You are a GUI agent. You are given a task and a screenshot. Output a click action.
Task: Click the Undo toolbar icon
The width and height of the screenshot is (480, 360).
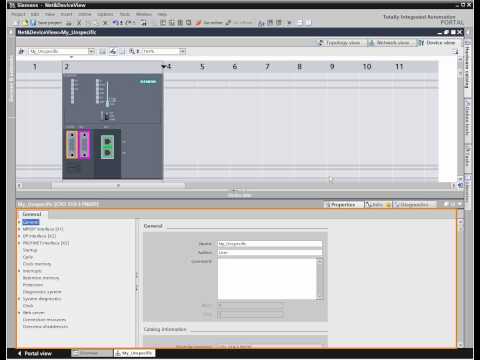(115, 23)
